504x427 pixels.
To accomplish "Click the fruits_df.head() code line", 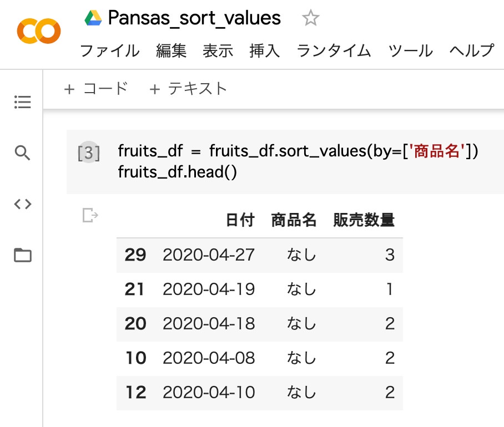I will (178, 172).
